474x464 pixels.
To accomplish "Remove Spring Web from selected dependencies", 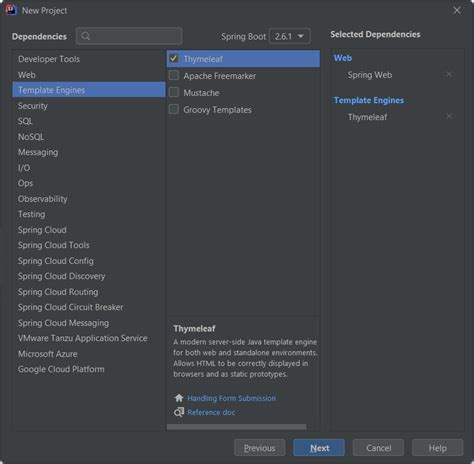I will [x=449, y=74].
